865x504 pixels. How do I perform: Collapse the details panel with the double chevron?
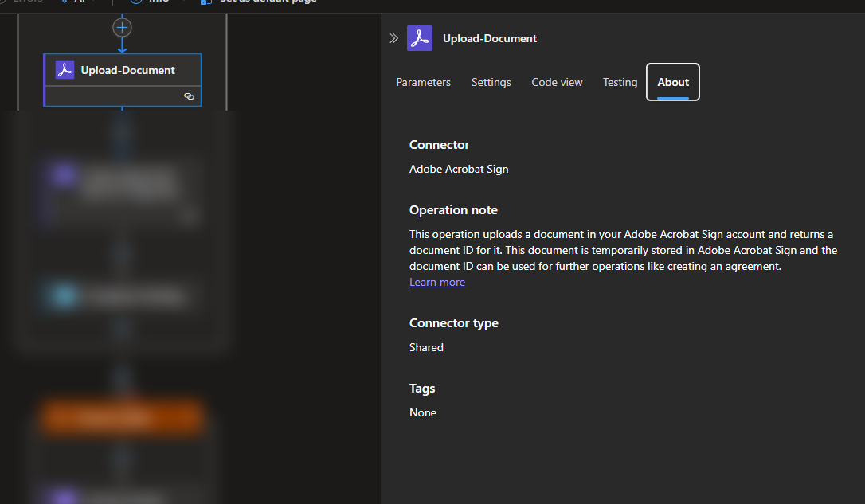coord(394,38)
